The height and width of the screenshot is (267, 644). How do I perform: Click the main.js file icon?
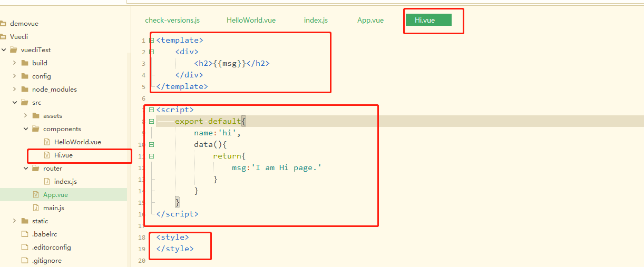pos(36,207)
